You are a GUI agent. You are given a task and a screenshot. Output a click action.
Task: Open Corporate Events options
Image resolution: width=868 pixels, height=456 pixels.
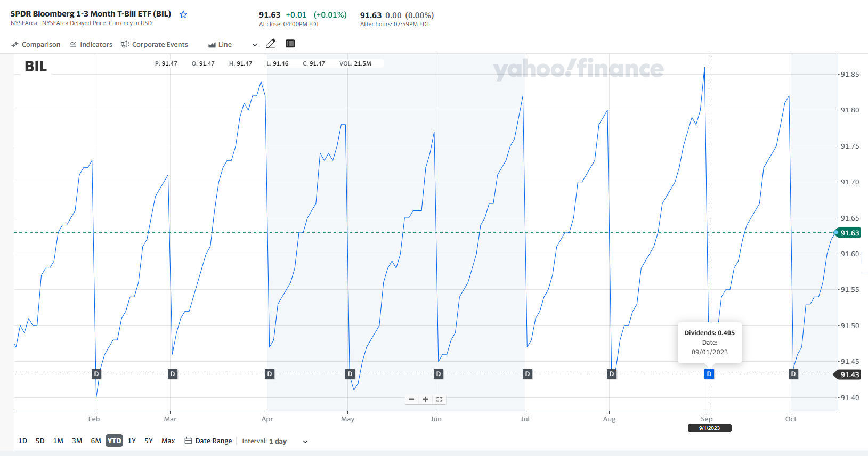point(155,44)
